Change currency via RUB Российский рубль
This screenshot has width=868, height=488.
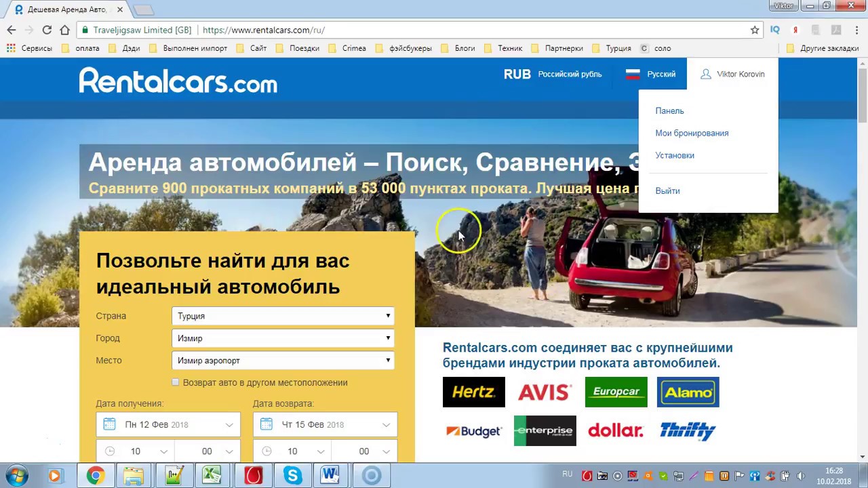click(x=552, y=74)
